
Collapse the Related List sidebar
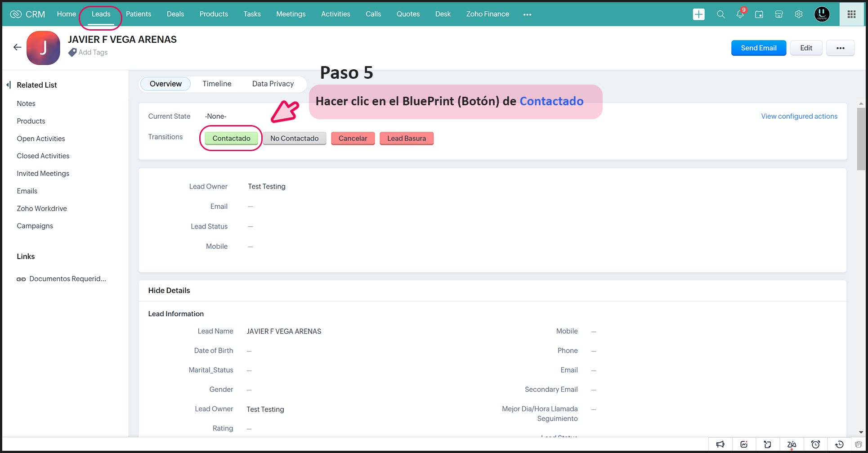(x=9, y=85)
